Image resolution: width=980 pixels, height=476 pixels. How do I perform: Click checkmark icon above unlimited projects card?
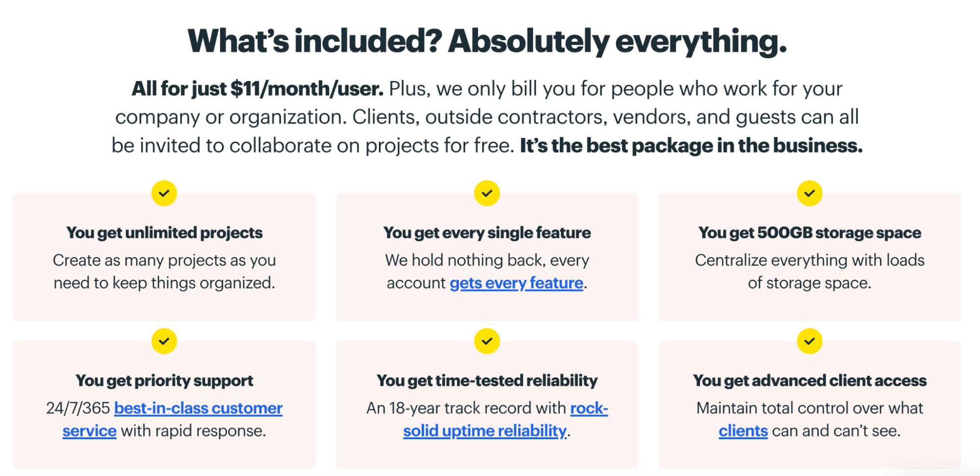pyautogui.click(x=164, y=193)
